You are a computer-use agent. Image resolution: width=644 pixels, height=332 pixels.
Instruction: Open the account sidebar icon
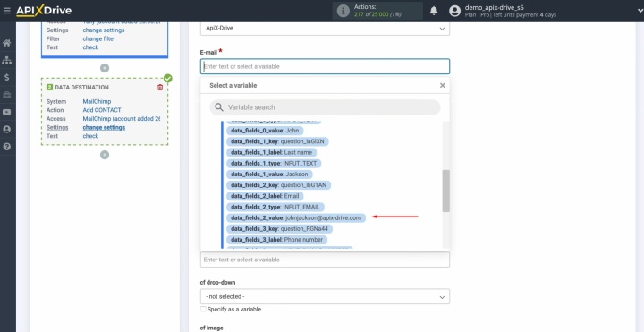tap(6, 130)
